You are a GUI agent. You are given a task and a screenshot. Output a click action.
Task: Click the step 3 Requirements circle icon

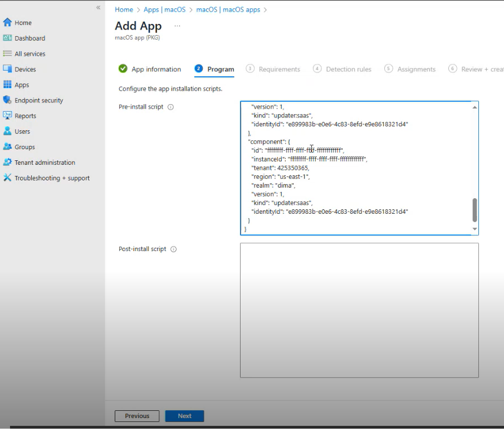click(x=250, y=68)
